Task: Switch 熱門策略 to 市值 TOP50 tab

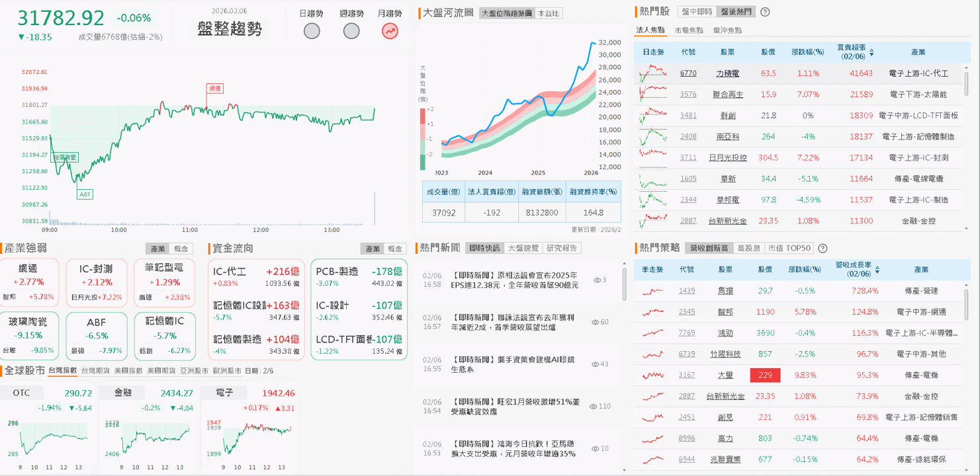Action: 788,249
